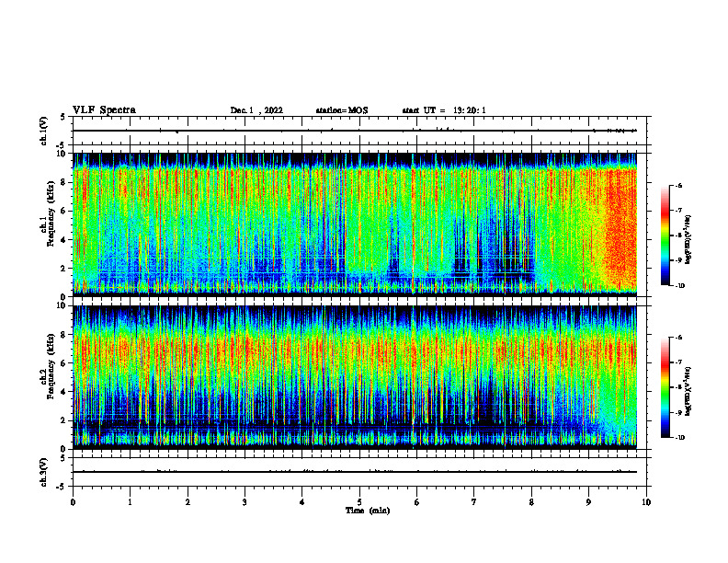Click the "-9" label on ch.2 color bar
The width and height of the screenshot is (728, 563).
pos(678,412)
